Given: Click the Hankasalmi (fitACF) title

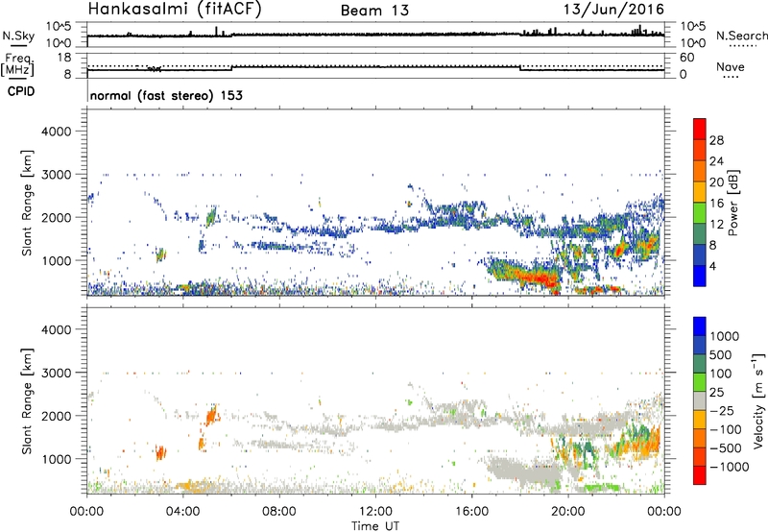Looking at the screenshot, I should 175,10.
